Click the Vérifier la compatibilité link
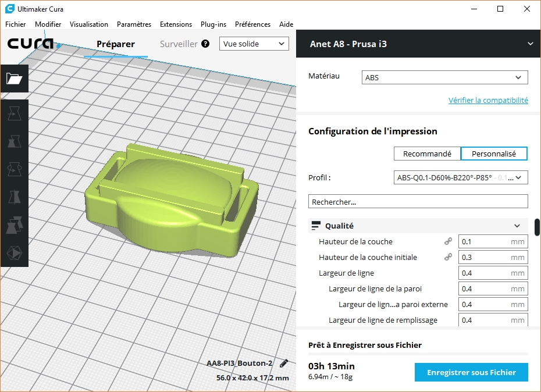 (488, 100)
